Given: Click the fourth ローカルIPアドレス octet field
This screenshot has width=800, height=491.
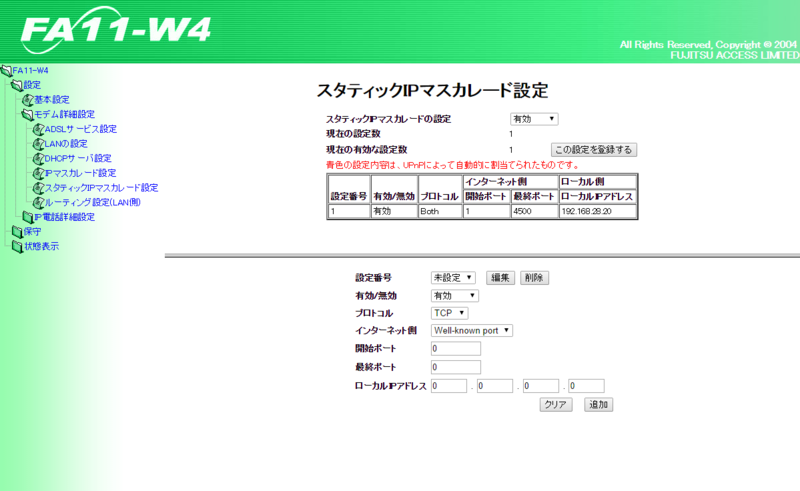Looking at the screenshot, I should pyautogui.click(x=586, y=386).
